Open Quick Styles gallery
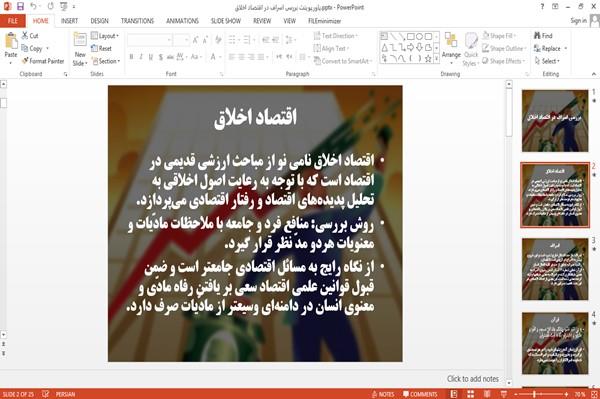This screenshot has width=600, height=399. (471, 50)
